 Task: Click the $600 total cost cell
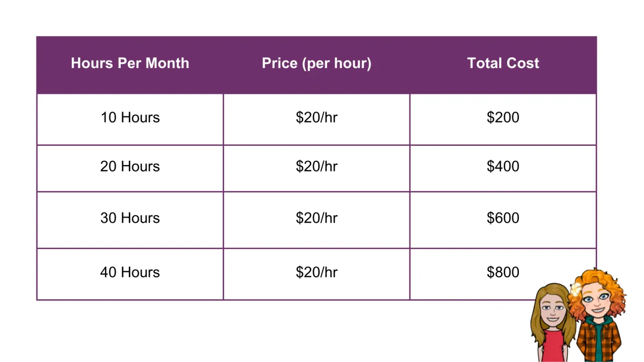503,220
